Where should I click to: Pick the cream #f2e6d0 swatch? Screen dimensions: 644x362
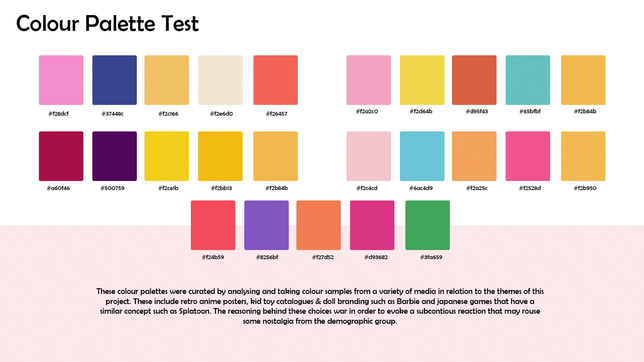point(220,80)
